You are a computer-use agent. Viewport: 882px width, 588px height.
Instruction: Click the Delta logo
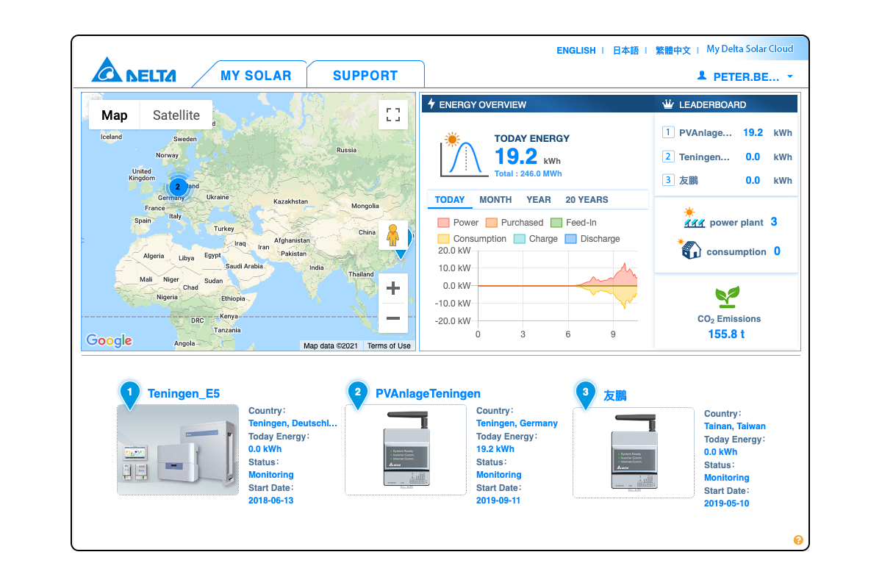click(x=135, y=71)
